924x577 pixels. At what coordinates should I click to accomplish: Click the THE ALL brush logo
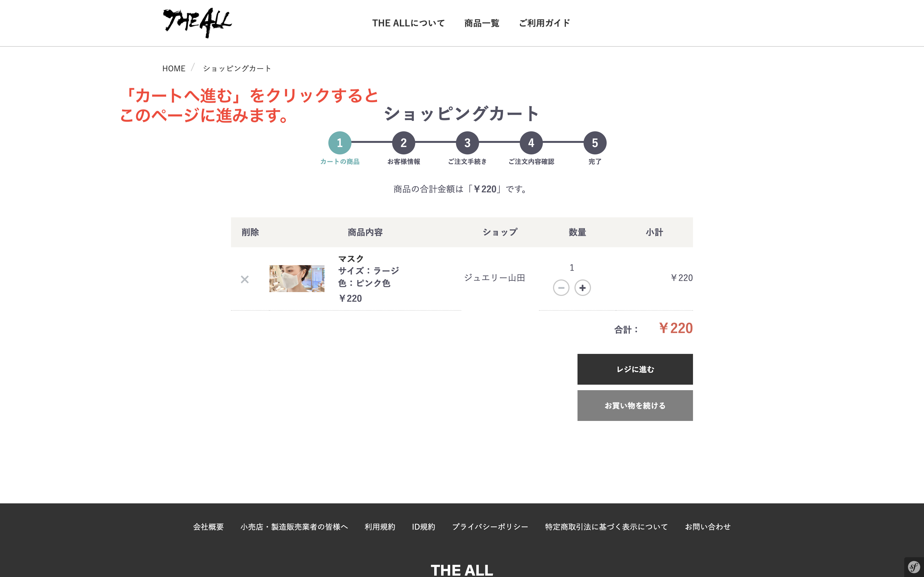pyautogui.click(x=197, y=23)
